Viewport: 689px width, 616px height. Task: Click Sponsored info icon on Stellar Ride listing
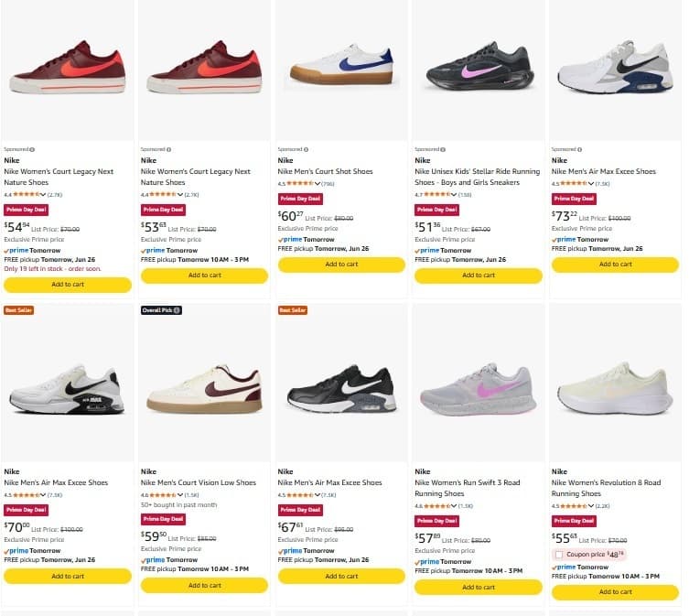443,149
